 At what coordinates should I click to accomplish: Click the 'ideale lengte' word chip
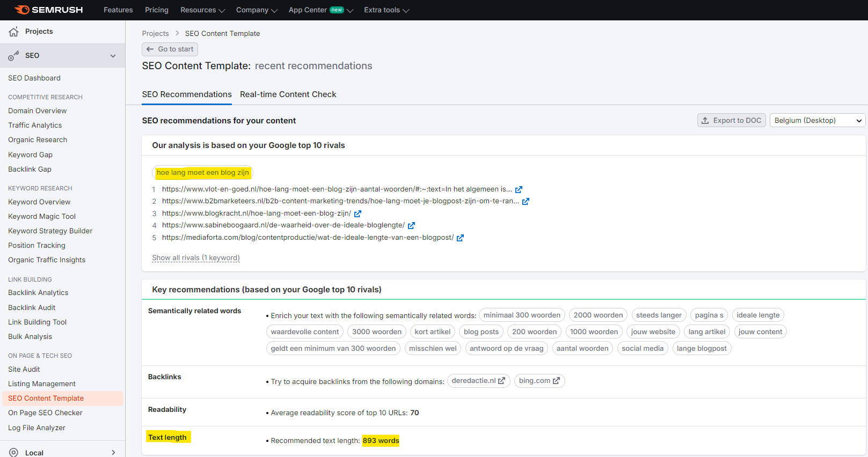tap(758, 315)
